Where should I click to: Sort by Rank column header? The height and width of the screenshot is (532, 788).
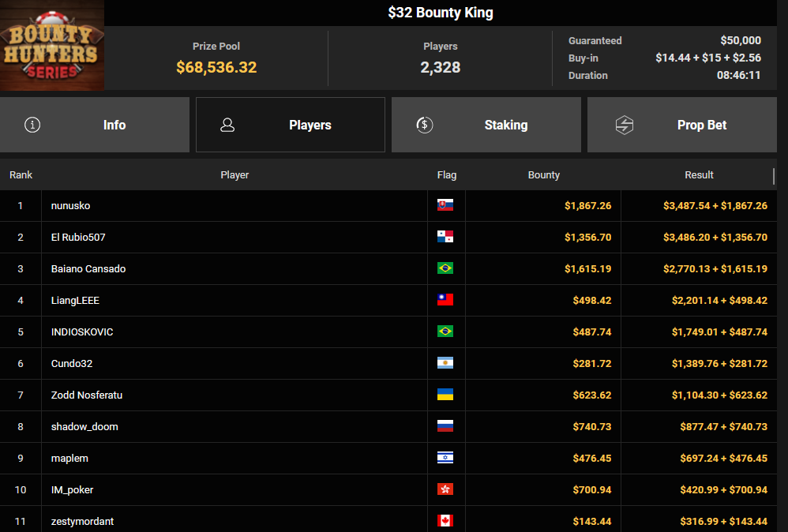click(21, 174)
